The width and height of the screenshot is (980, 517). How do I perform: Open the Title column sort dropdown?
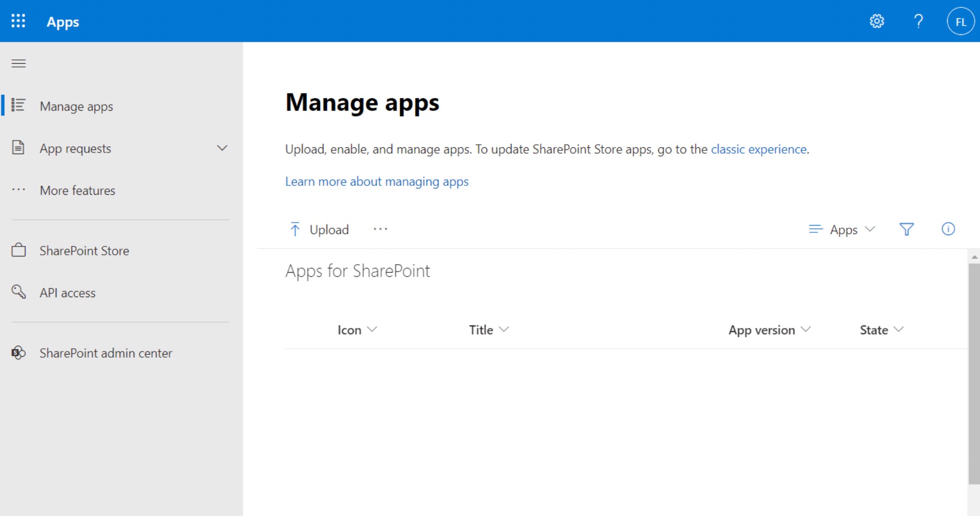pos(488,330)
